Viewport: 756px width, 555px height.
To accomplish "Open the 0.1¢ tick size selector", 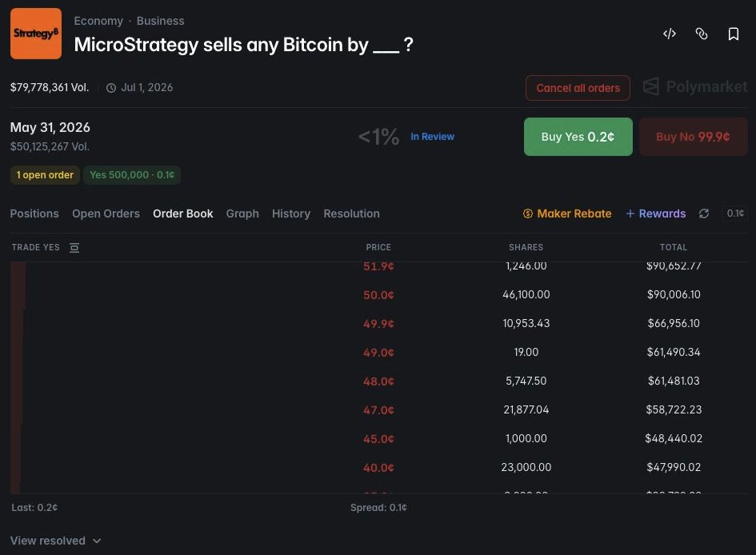I will 734,214.
